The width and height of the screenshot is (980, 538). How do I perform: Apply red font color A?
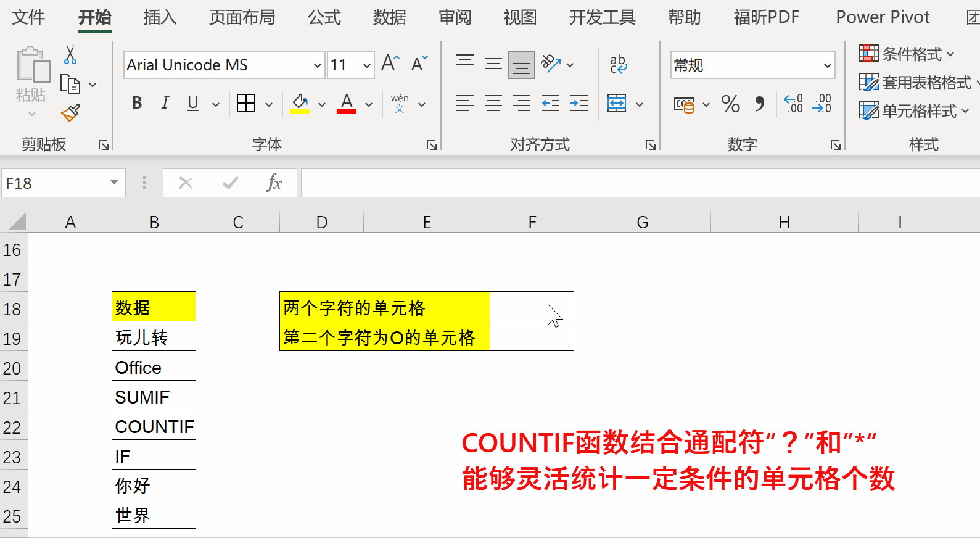[x=347, y=103]
